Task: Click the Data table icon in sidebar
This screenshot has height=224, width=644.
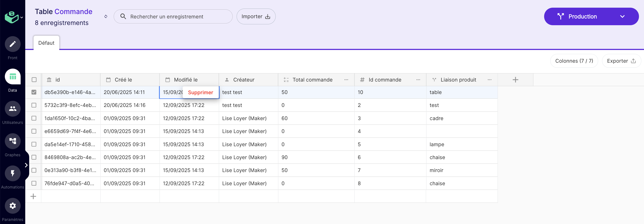Action: point(13,77)
